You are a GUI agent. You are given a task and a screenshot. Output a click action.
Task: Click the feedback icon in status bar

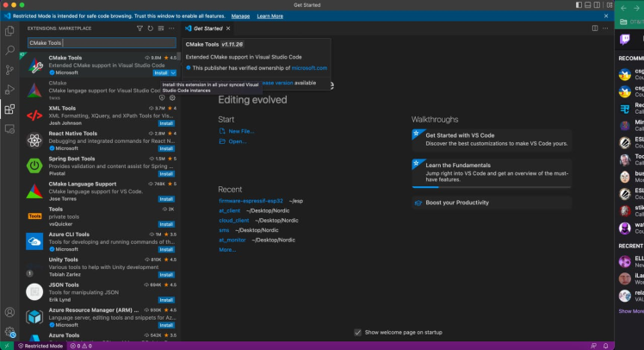(593, 346)
